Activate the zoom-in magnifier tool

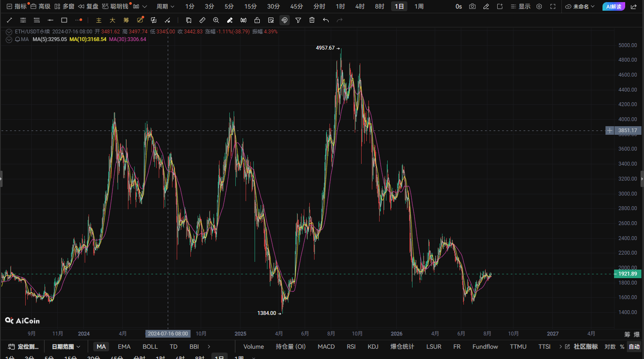coord(216,20)
